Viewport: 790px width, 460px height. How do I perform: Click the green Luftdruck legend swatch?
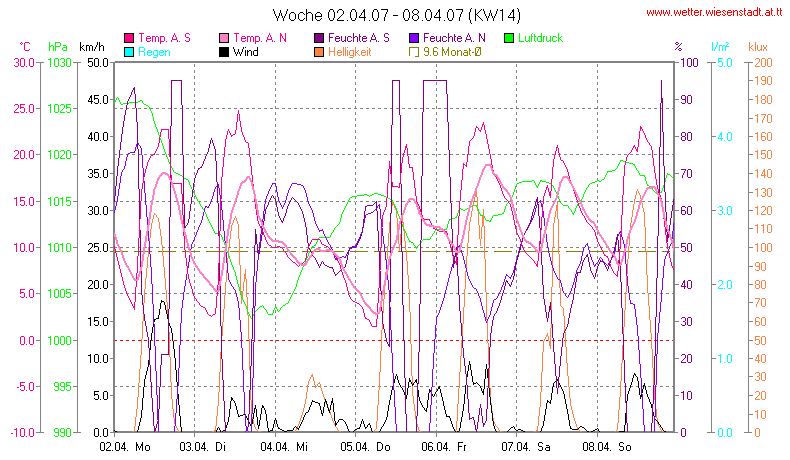509,38
